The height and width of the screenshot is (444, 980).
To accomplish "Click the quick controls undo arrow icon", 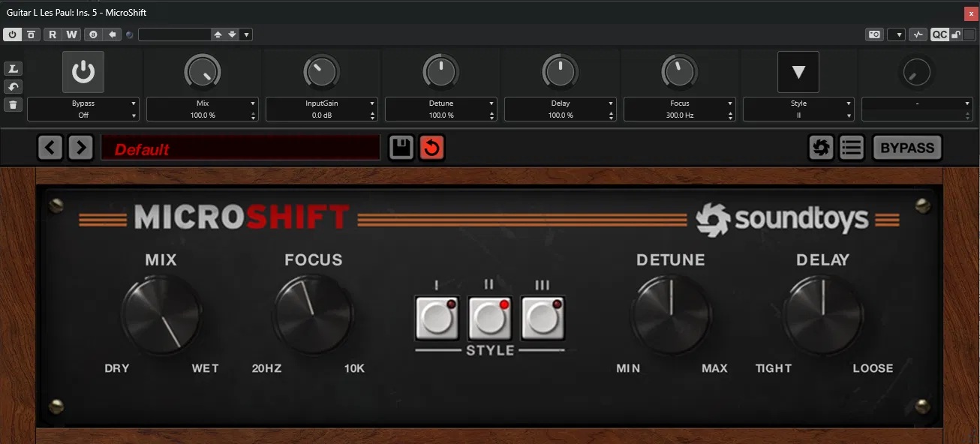I will (x=13, y=87).
